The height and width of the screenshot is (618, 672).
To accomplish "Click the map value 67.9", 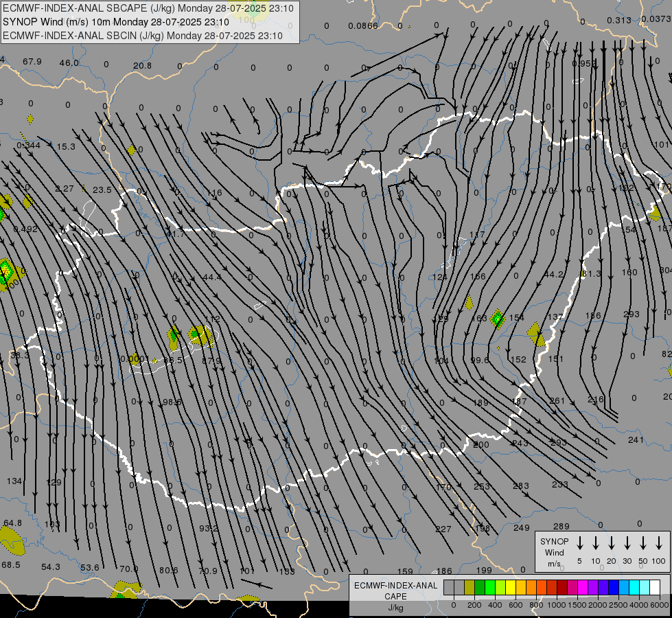I will pos(32,62).
